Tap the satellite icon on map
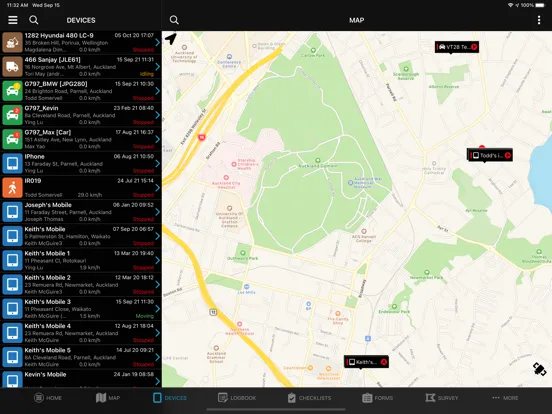 (539, 369)
